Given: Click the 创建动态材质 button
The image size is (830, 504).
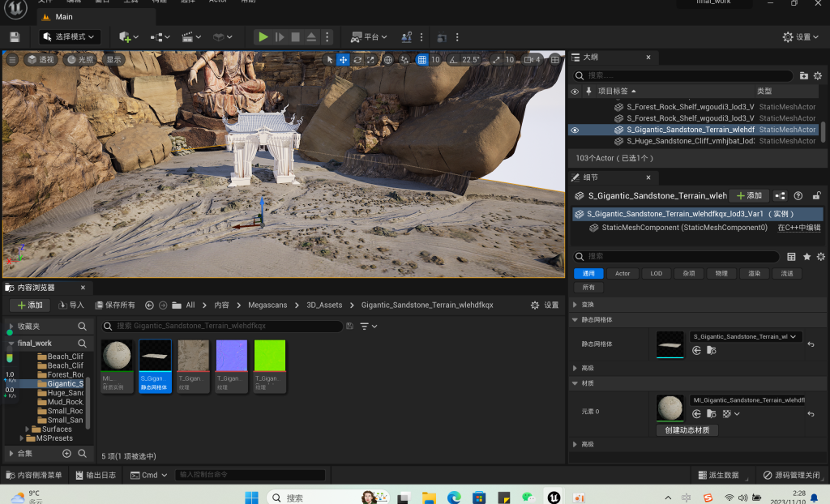Looking at the screenshot, I should 687,430.
